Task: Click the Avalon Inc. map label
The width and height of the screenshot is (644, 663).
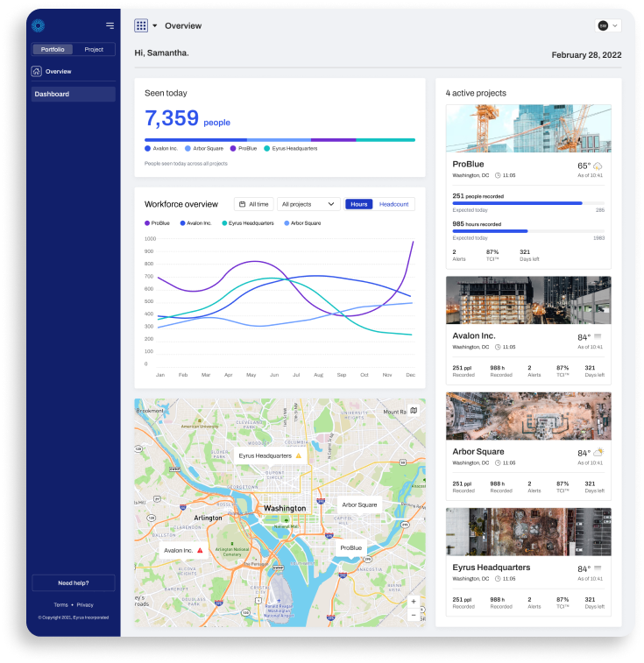Action: (x=184, y=551)
